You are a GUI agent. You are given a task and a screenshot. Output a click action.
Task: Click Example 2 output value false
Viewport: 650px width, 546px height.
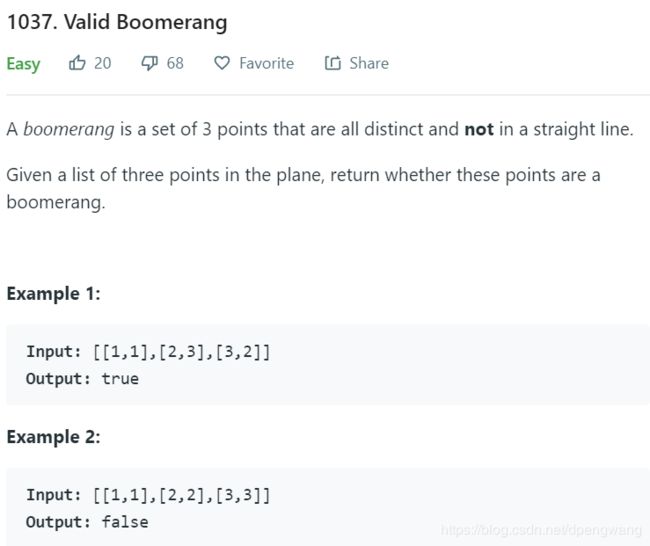pos(125,522)
